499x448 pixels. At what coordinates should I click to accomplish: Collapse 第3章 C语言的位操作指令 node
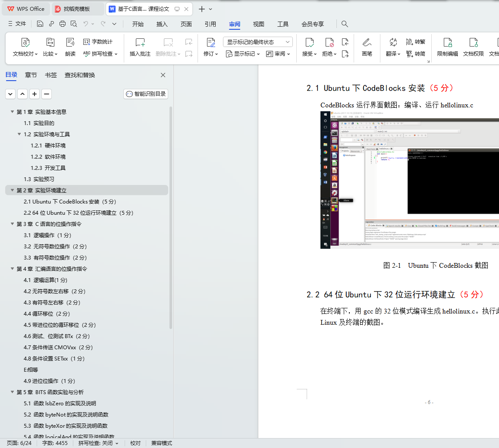point(12,224)
